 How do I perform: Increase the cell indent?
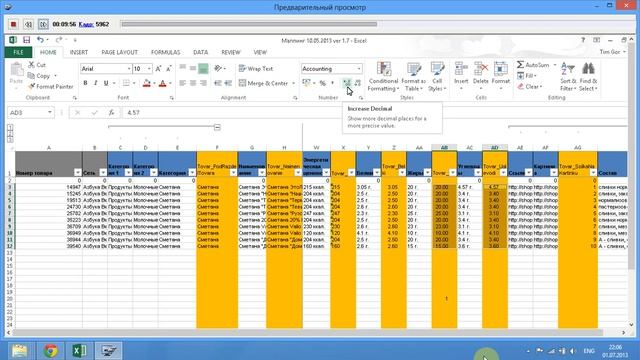[x=228, y=83]
